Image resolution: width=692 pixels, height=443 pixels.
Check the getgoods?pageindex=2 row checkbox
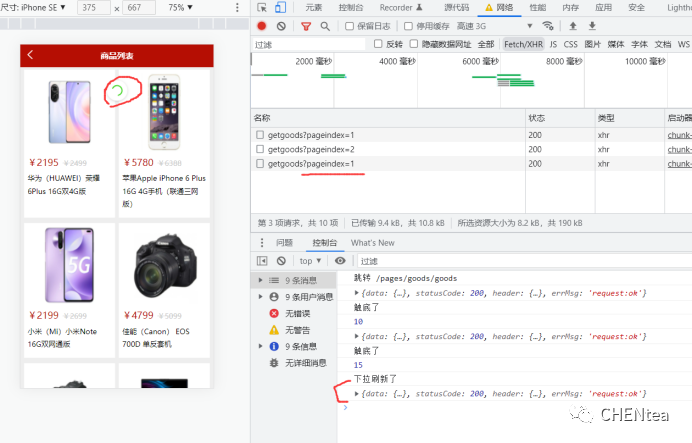[x=260, y=149]
